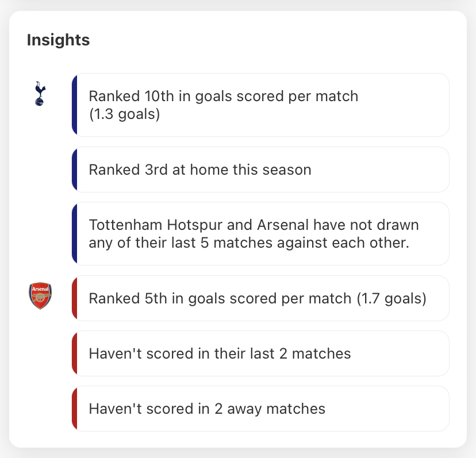Click the (1.3 goals) text

pos(125,114)
